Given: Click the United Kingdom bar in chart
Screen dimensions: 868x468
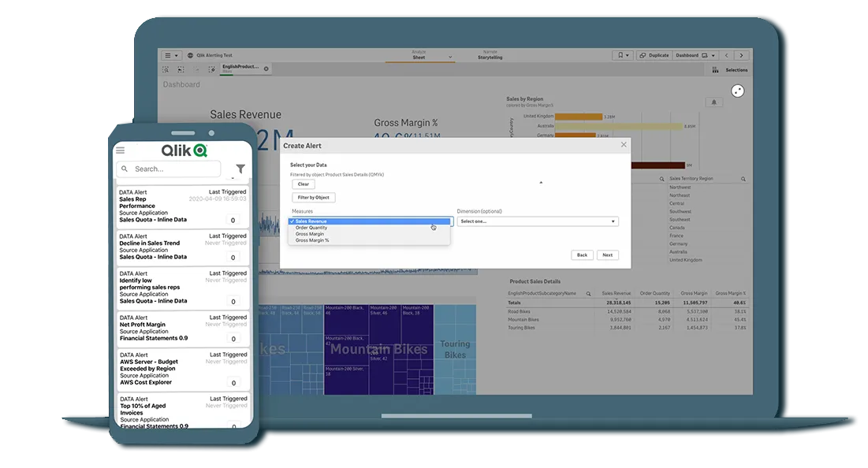Looking at the screenshot, I should pyautogui.click(x=579, y=117).
